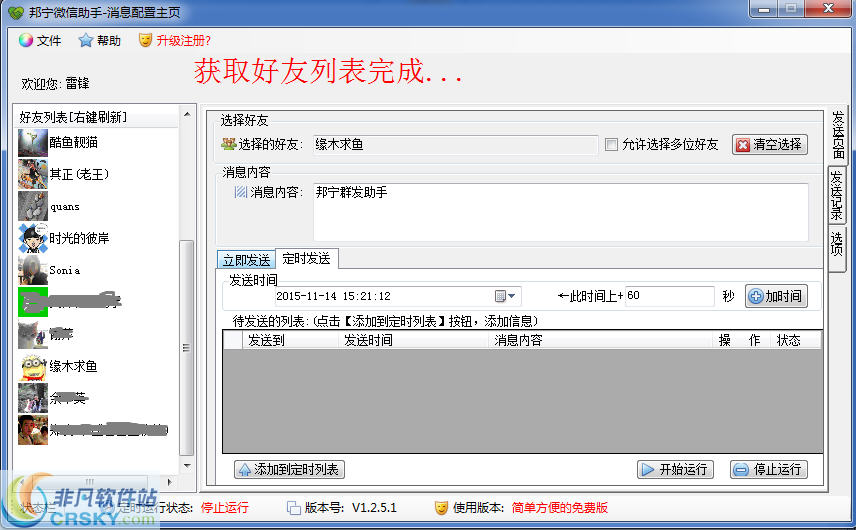Click the red 停止运行 status text

(x=224, y=508)
